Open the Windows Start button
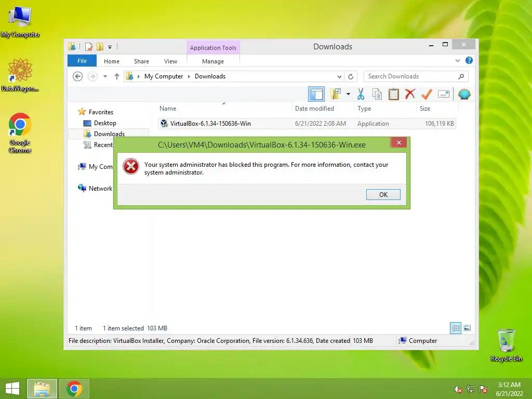The height and width of the screenshot is (399, 532). pos(12,389)
